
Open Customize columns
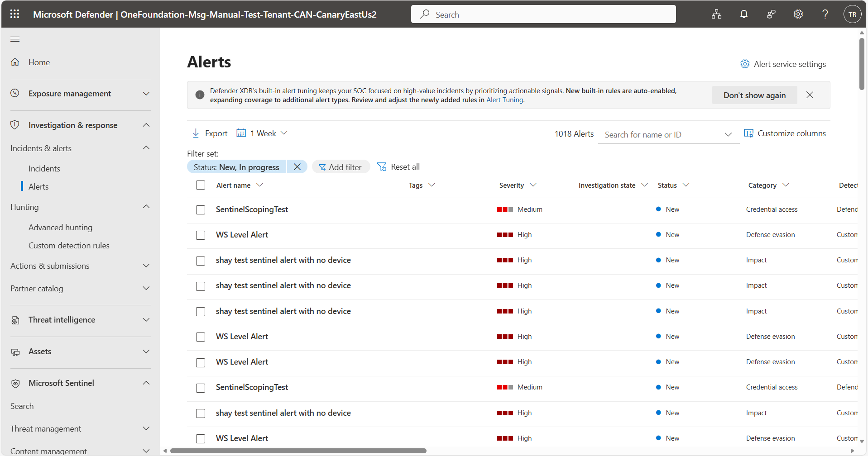tap(786, 133)
